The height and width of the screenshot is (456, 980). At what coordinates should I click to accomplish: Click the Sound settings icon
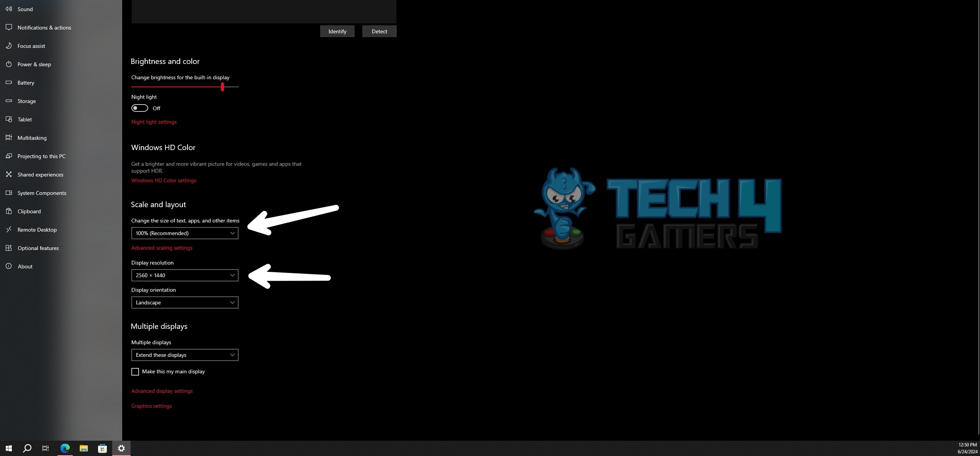[x=9, y=9]
